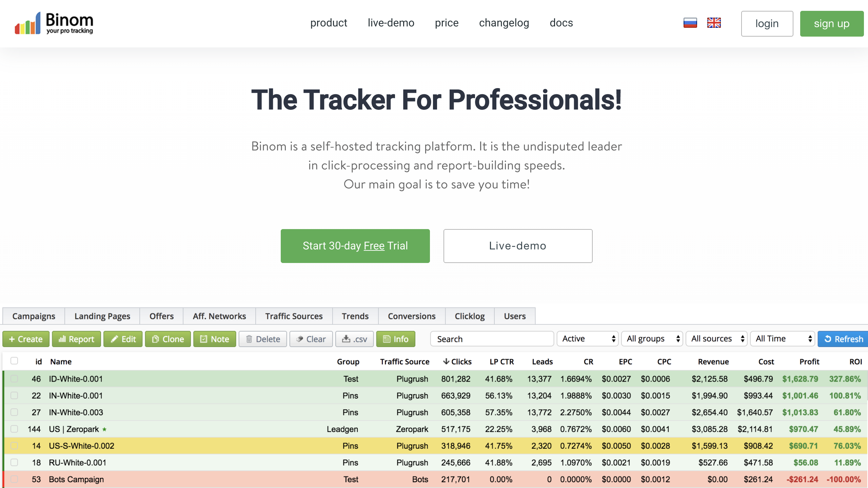Sort by the Leads column header

[x=542, y=362]
